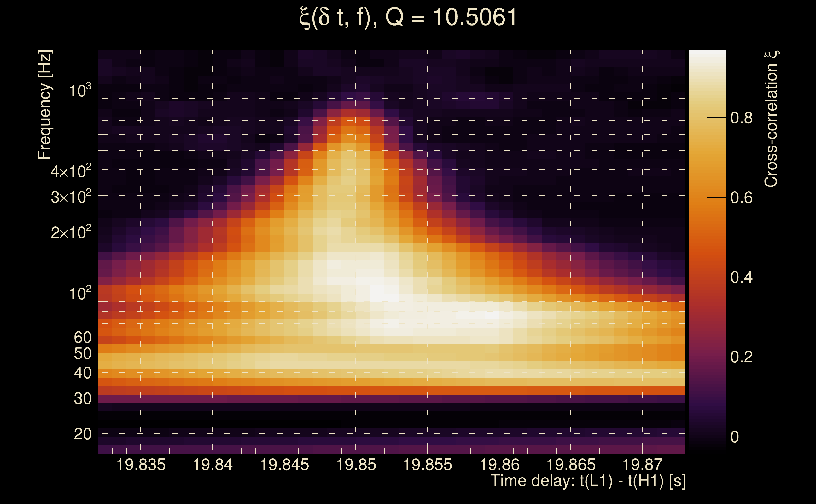Viewport: 816px width, 504px height.
Task: Click the plot title showing Q = 10.5061
Action: click(x=408, y=17)
